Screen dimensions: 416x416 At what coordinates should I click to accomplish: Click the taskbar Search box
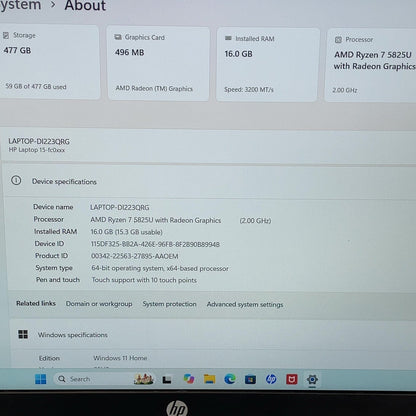point(103,379)
